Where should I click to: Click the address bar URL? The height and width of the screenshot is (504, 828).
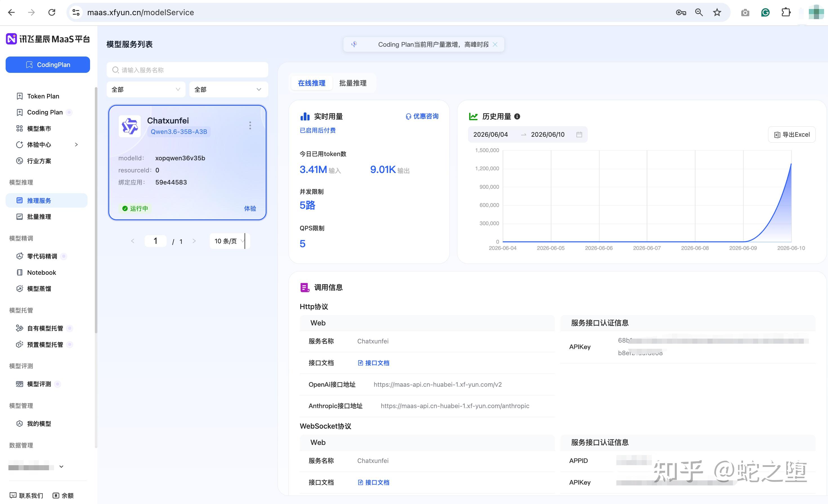140,12
